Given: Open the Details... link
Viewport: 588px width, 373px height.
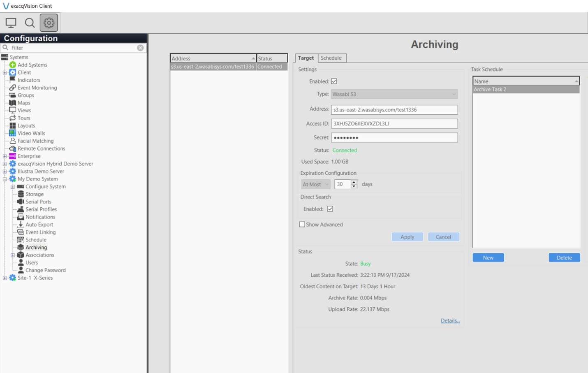Looking at the screenshot, I should click(450, 321).
